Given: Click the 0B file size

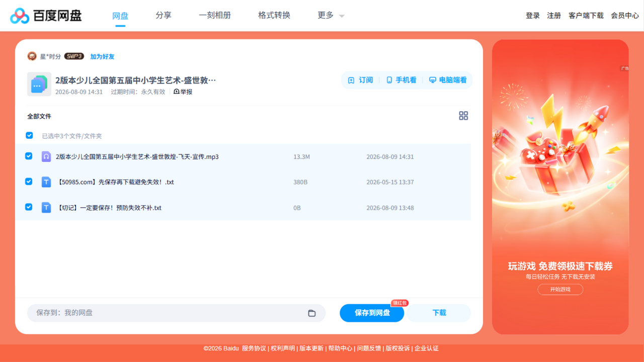Looking at the screenshot, I should (x=297, y=208).
